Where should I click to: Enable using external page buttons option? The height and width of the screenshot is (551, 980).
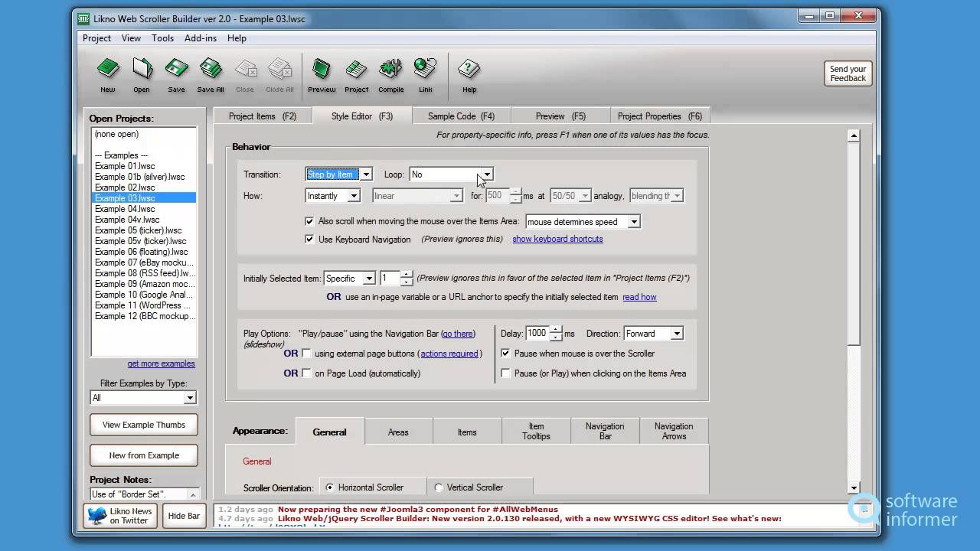(307, 354)
